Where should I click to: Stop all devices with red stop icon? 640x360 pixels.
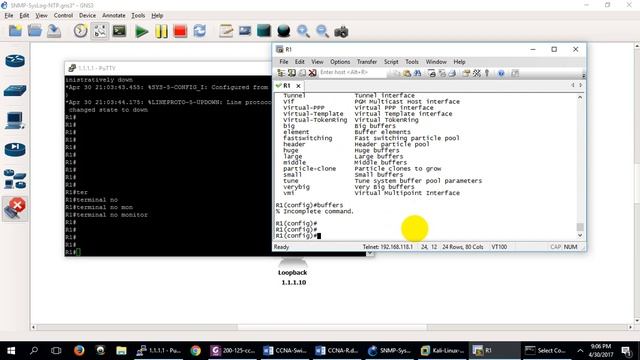(x=180, y=31)
